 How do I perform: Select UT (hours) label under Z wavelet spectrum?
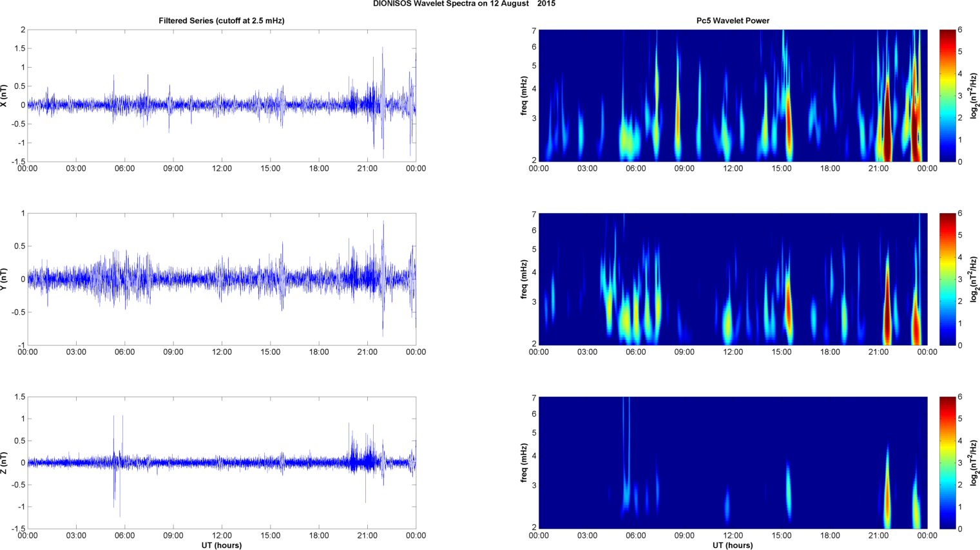tap(733, 545)
